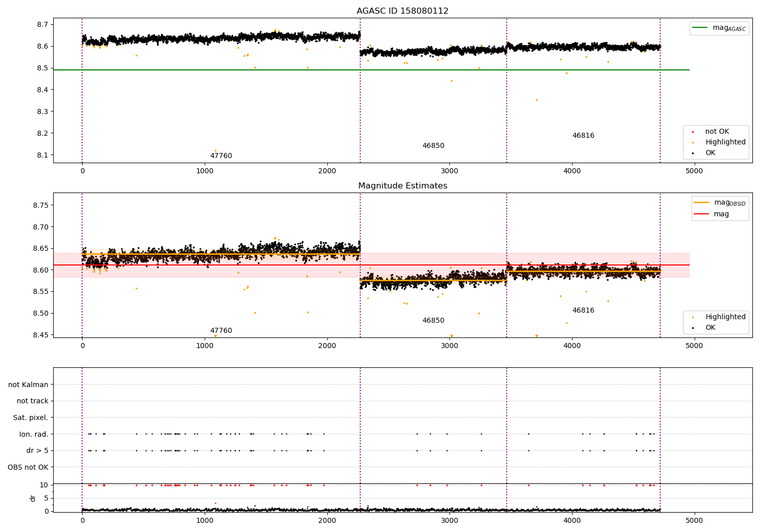Click the 'dr > 5' row label

[37, 450]
